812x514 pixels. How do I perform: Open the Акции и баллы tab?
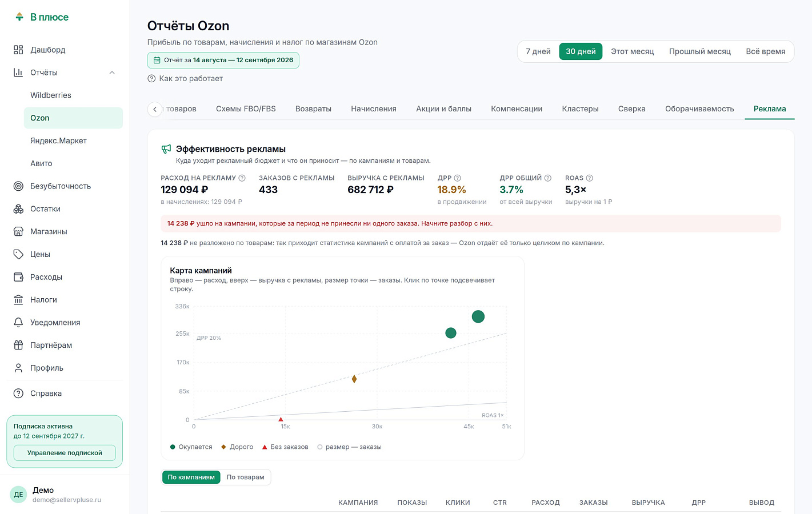click(444, 109)
